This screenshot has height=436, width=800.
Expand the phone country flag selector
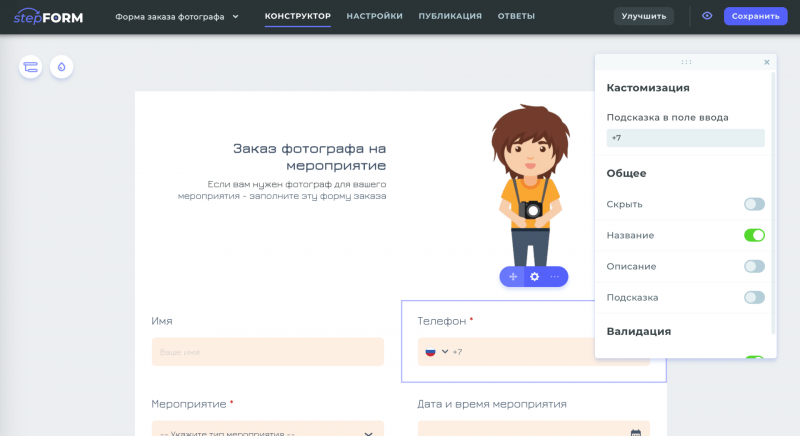tap(436, 352)
